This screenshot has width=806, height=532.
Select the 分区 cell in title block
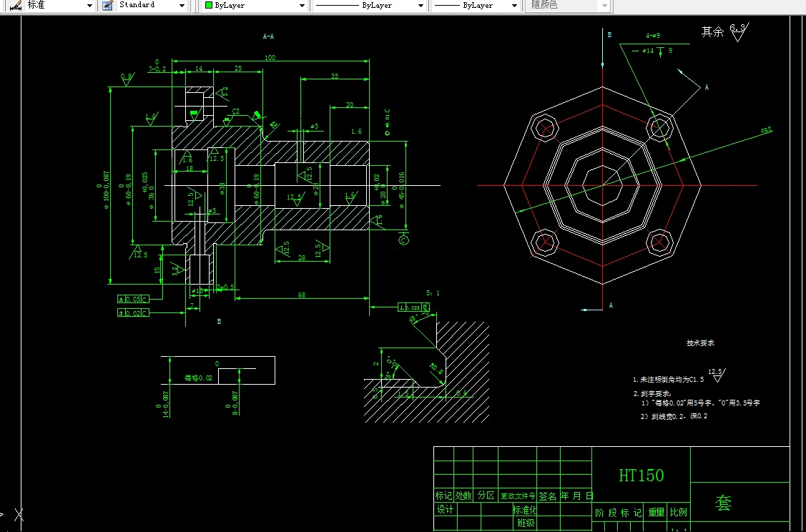click(486, 496)
